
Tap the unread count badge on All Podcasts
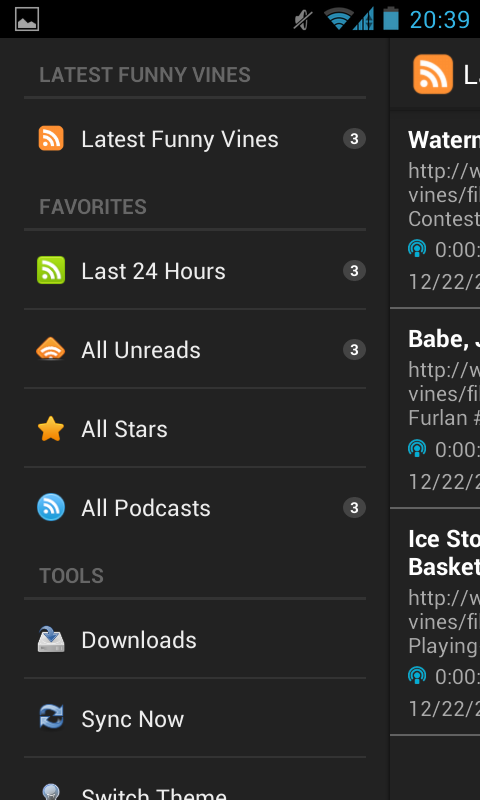click(354, 508)
